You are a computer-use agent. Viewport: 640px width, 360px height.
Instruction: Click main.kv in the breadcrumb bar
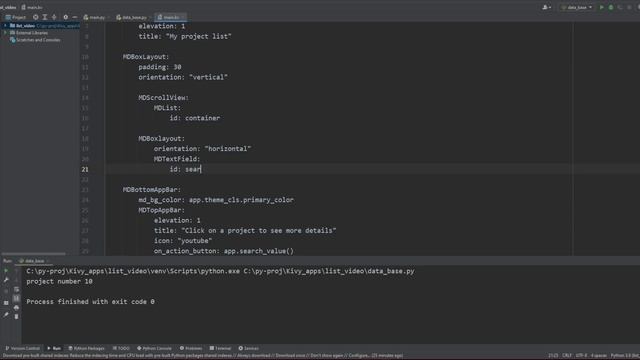(x=32, y=7)
